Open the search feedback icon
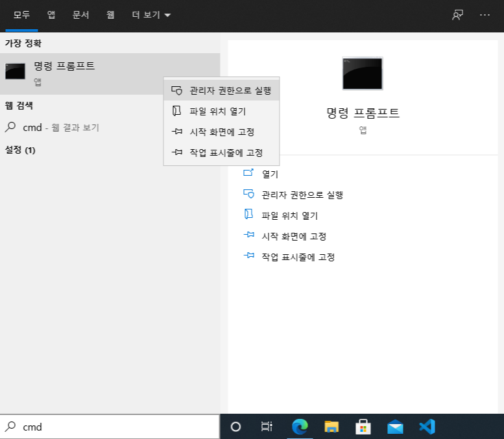 point(457,15)
